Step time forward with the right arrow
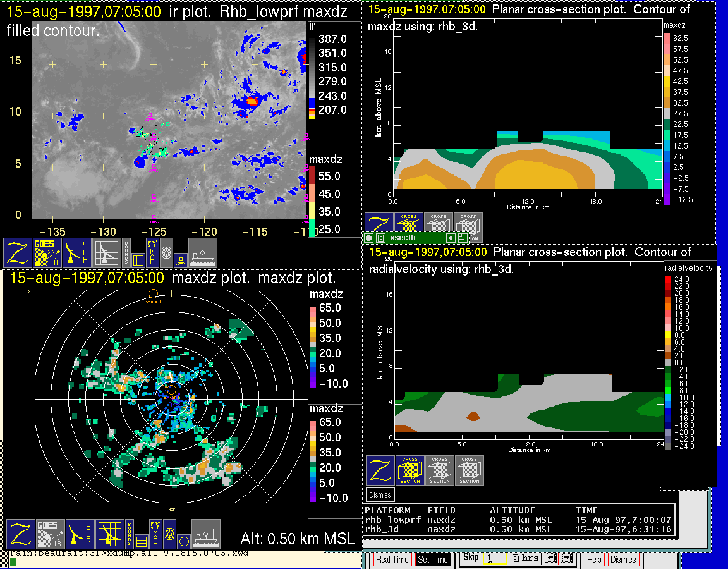The height and width of the screenshot is (569, 728). click(x=566, y=558)
